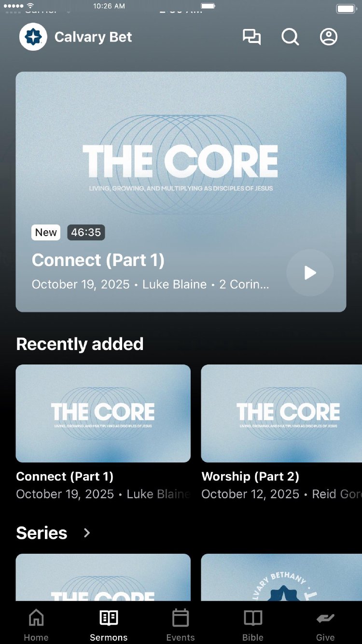Open Connect (Part 1) recently added thumbnail
This screenshot has width=362, height=644.
coord(103,413)
